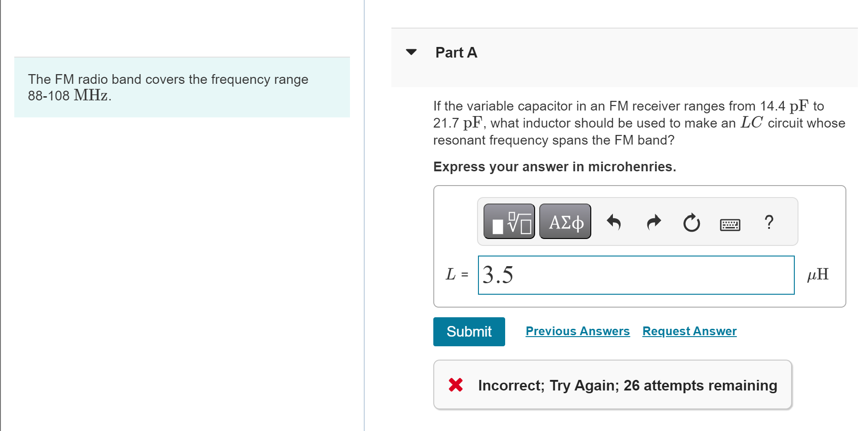Open Previous Answers

click(577, 331)
